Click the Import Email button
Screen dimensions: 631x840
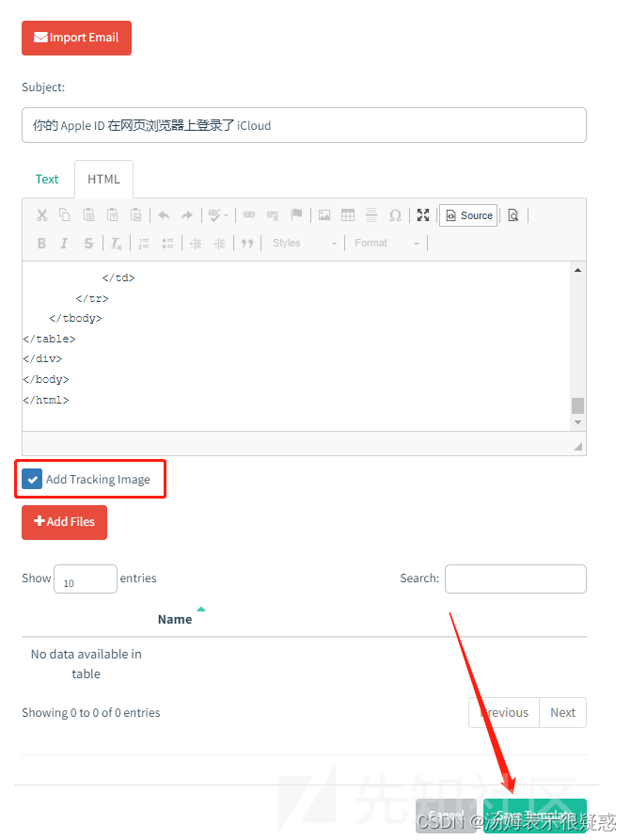[x=76, y=38]
